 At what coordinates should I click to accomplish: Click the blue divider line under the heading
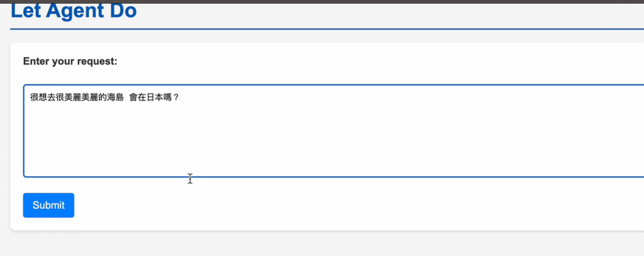pos(314,29)
